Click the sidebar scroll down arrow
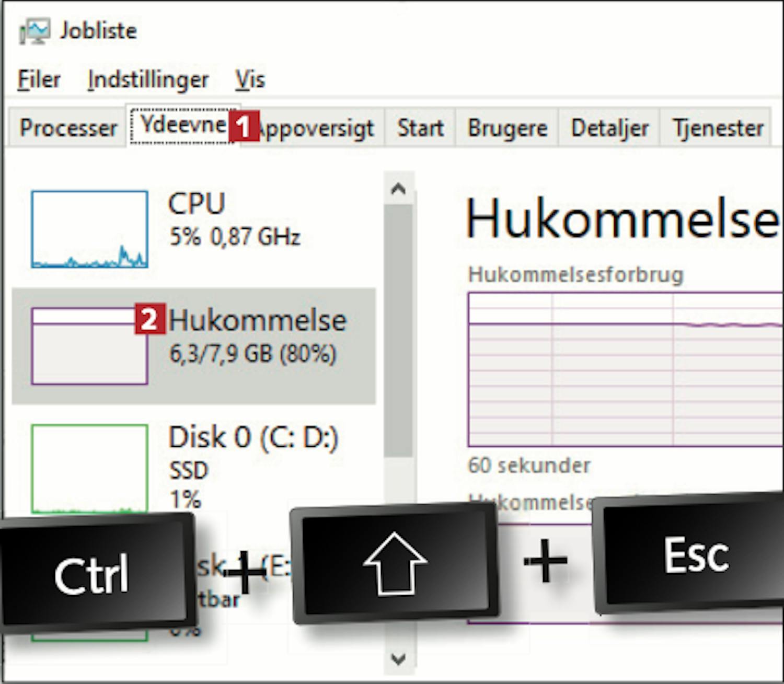Viewport: 784px width, 684px height. pyautogui.click(x=398, y=659)
